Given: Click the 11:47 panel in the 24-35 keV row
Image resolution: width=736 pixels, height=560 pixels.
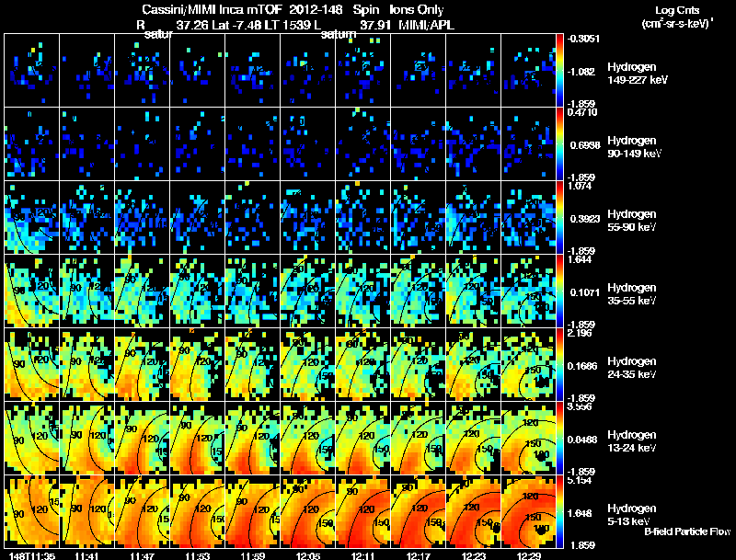Looking at the screenshot, I should [x=143, y=365].
